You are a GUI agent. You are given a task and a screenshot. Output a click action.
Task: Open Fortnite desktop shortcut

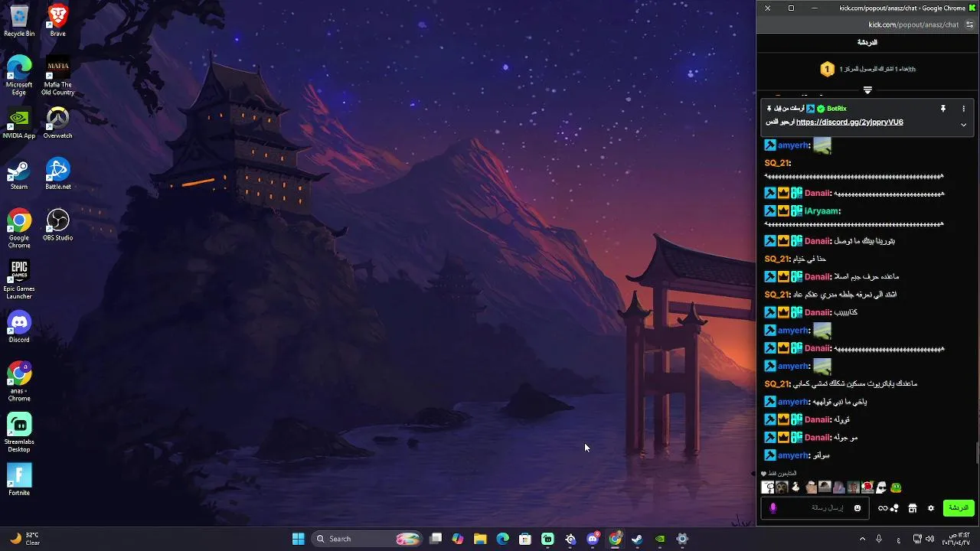click(x=19, y=480)
